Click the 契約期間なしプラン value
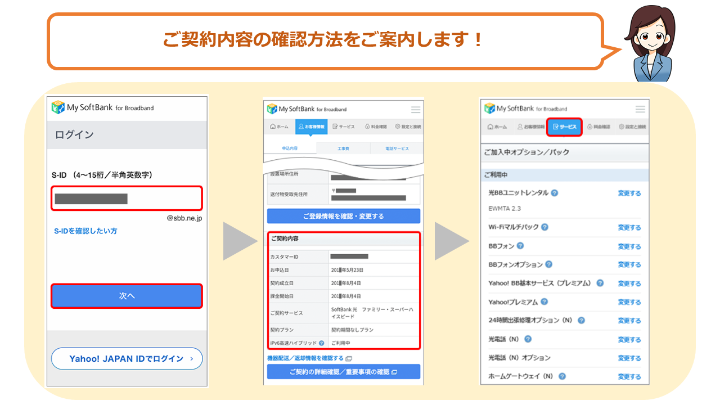The height and width of the screenshot is (405, 720). [352, 330]
